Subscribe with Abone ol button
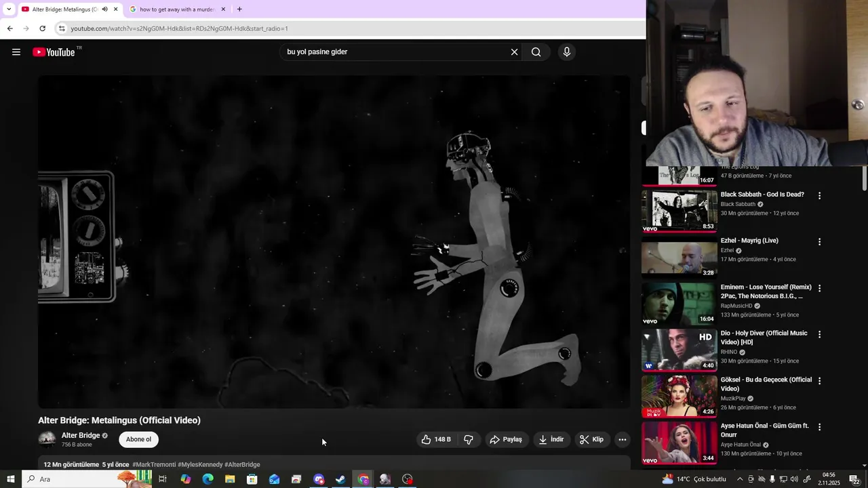This screenshot has height=488, width=868. coord(138,439)
